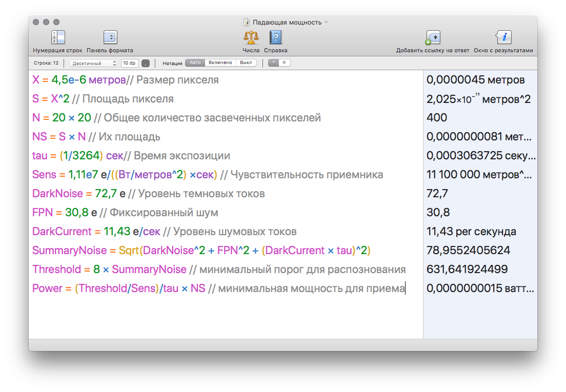Click result value '72,7'
The image size is (566, 392).
coord(437,194)
